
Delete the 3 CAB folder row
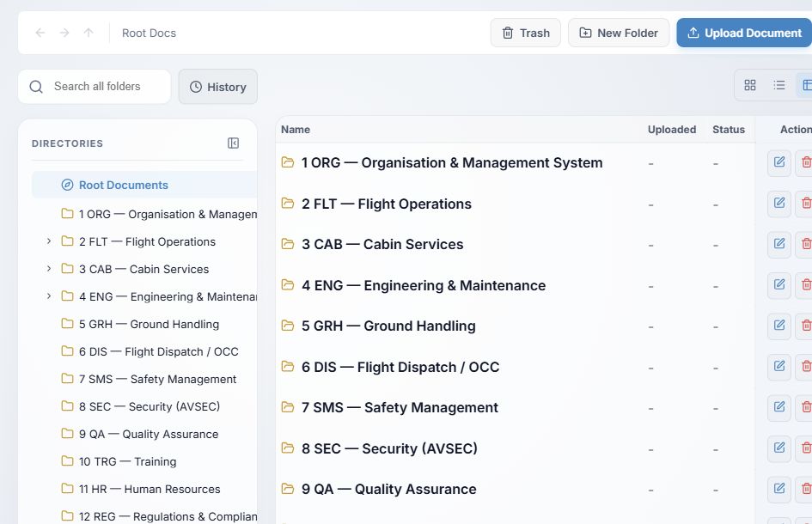(x=805, y=245)
